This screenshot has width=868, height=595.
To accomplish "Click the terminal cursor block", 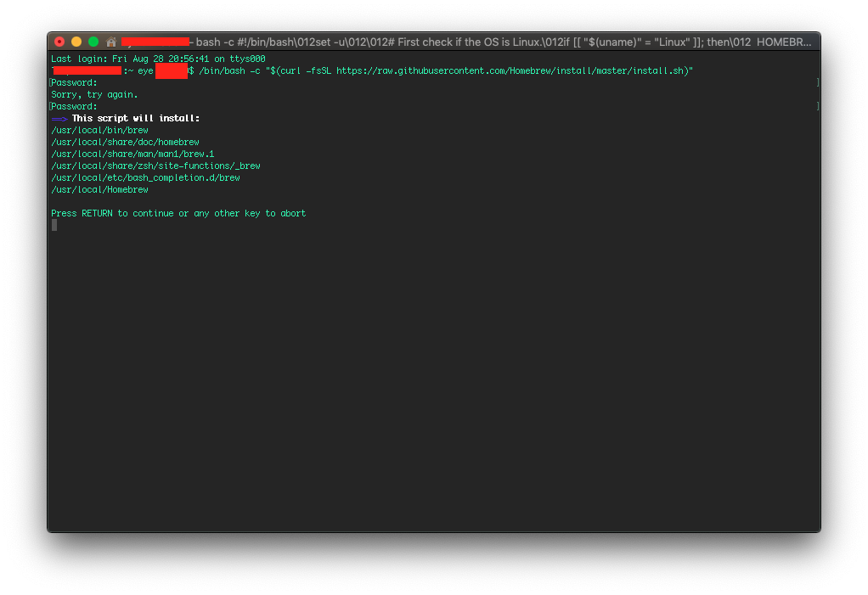I will tap(54, 225).
